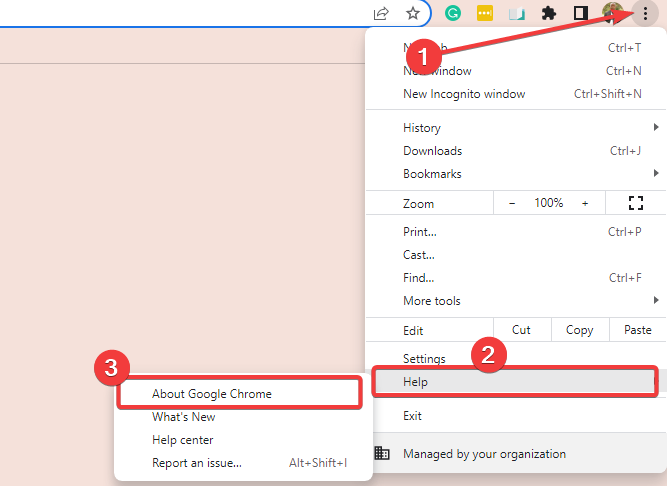Viewport: 667px width, 486px height.
Task: Choose Find... in the menu
Action: point(516,278)
